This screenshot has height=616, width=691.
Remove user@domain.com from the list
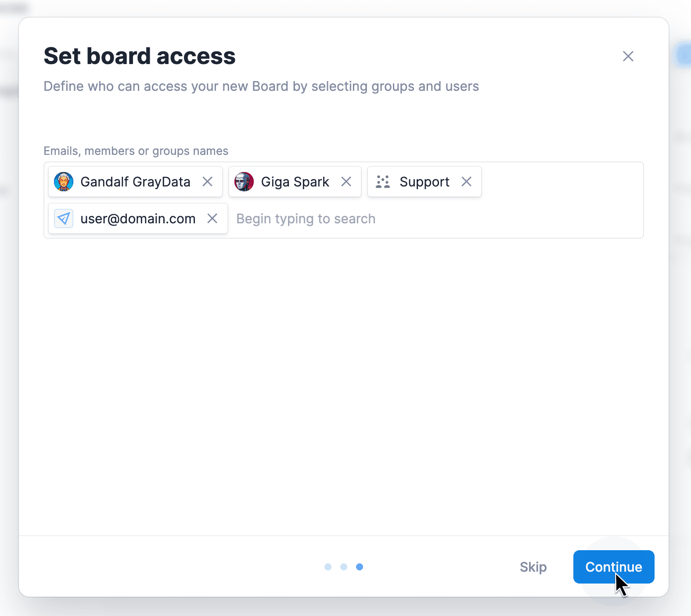[212, 218]
